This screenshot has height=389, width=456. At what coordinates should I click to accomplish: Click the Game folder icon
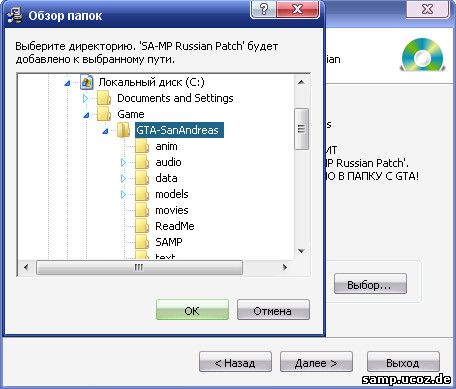tap(104, 114)
